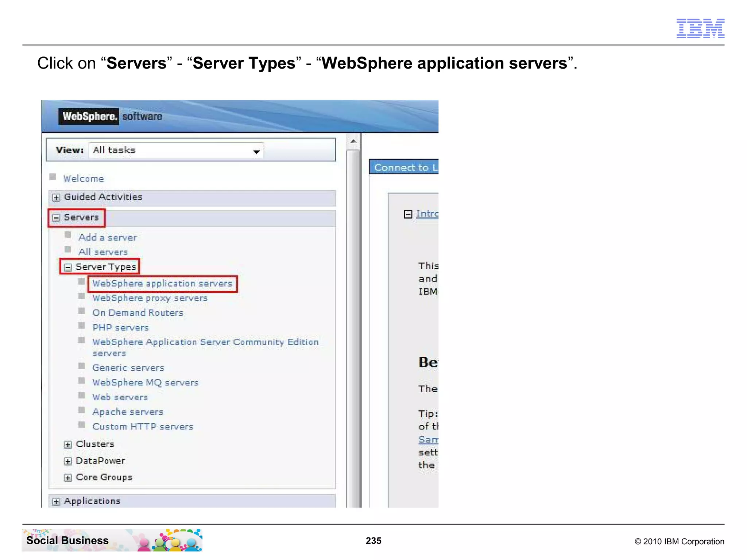
Task: Open 'All servers' link
Action: tap(103, 252)
